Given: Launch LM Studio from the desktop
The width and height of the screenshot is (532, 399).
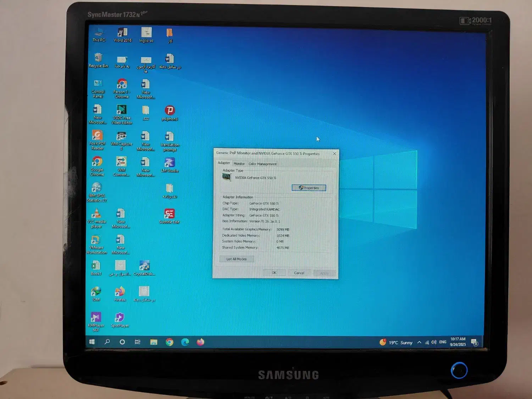Looking at the screenshot, I should point(170,165).
